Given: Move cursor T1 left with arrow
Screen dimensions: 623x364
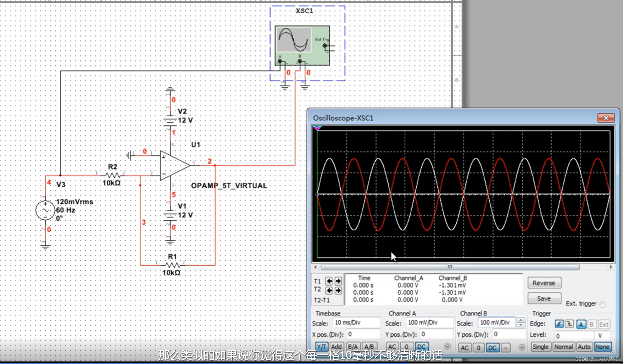Looking at the screenshot, I should [329, 281].
